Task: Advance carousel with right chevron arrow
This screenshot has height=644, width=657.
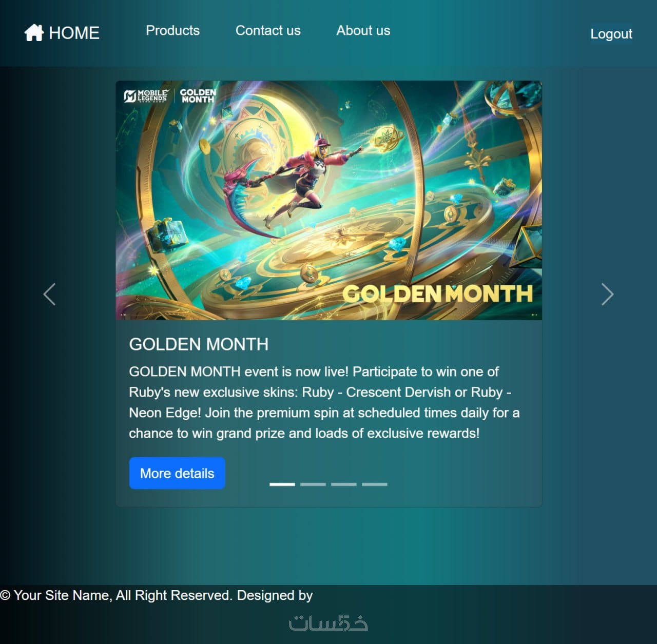Action: coord(607,295)
